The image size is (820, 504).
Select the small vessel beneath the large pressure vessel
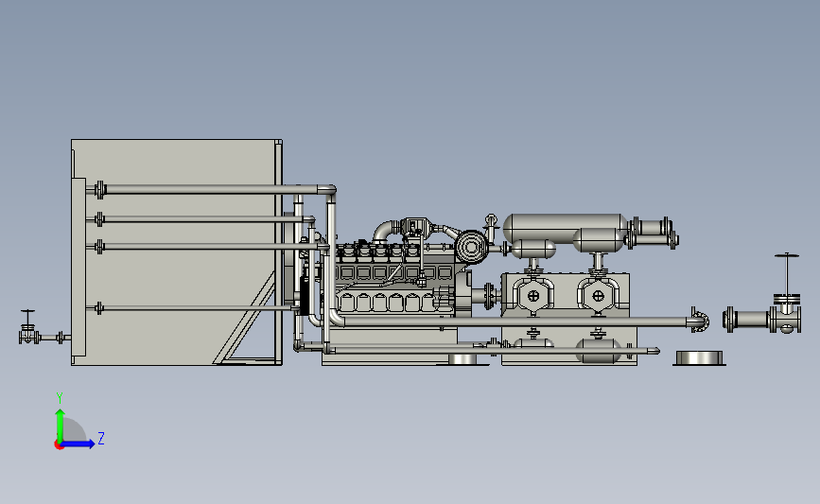coord(532,249)
